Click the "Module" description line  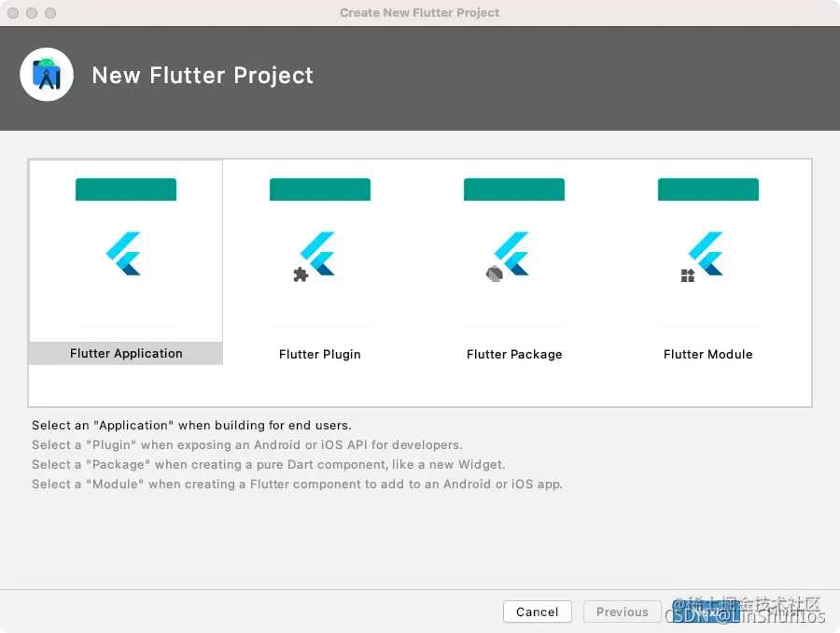point(297,484)
